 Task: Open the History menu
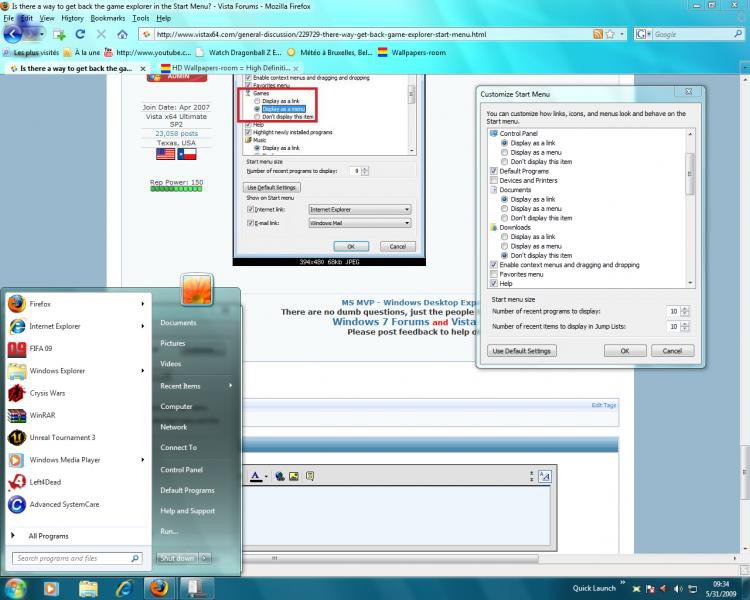tap(72, 18)
